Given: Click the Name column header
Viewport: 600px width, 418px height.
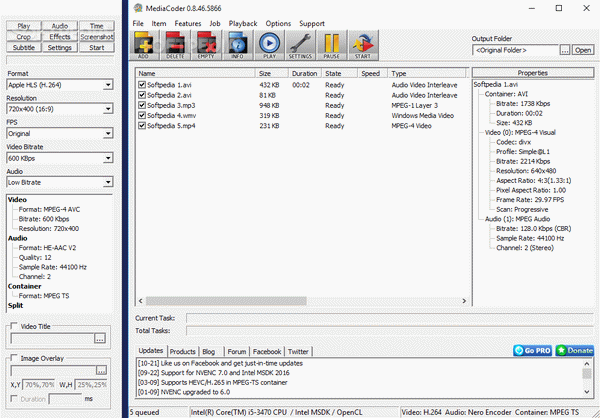Looking at the screenshot, I should tap(196, 73).
